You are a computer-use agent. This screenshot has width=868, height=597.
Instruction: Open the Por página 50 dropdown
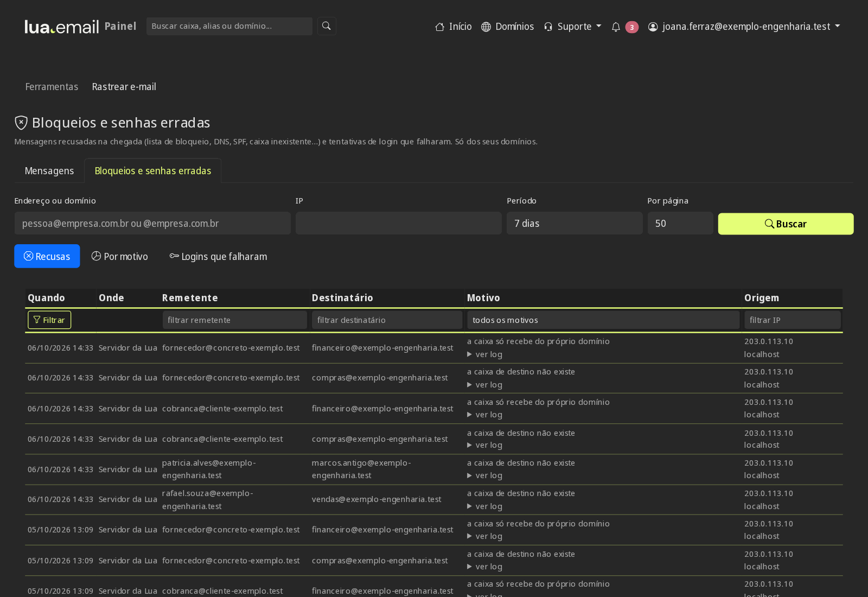(x=680, y=224)
